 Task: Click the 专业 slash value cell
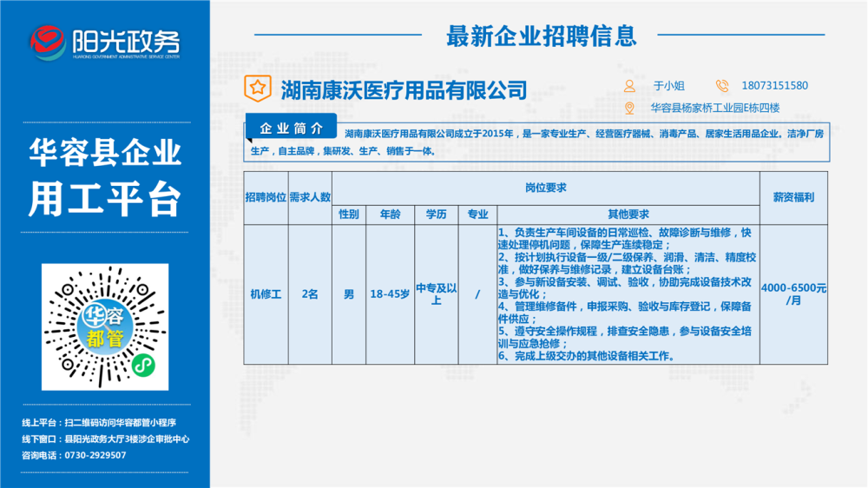(x=477, y=294)
